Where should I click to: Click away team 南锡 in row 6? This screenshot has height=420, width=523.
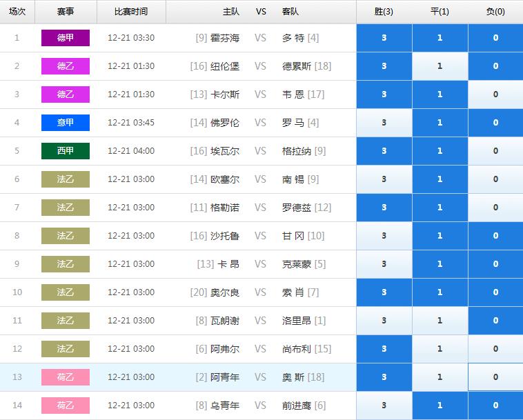293,180
